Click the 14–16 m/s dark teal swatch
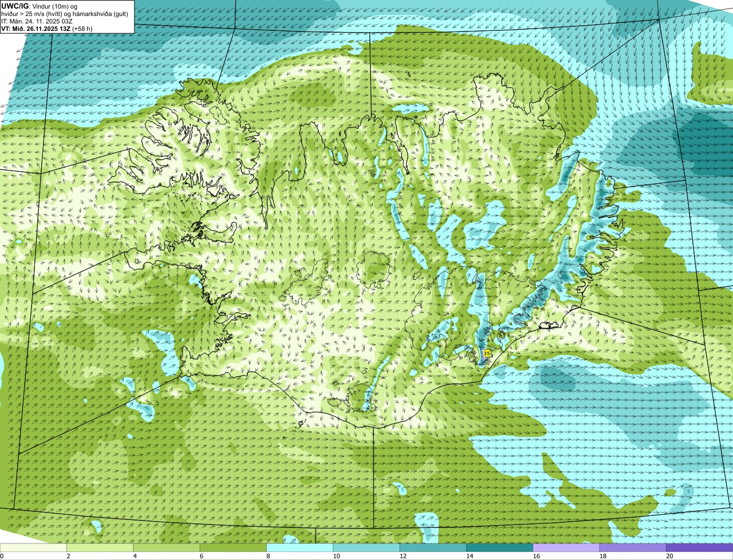 click(x=499, y=548)
